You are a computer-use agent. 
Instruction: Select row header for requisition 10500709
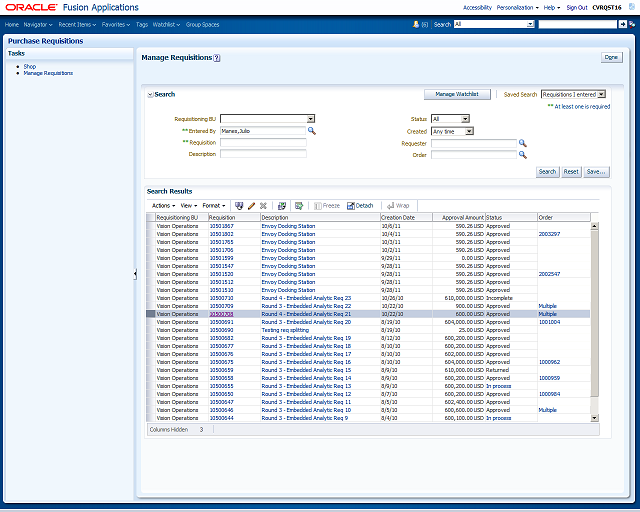point(151,306)
